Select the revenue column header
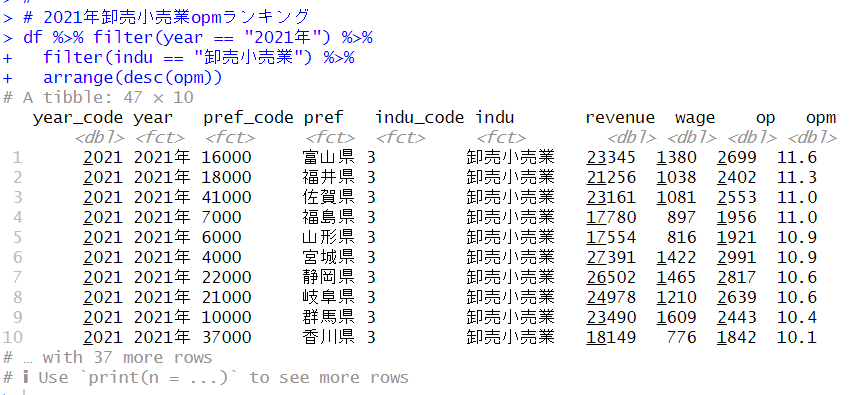855x395 pixels. point(620,118)
